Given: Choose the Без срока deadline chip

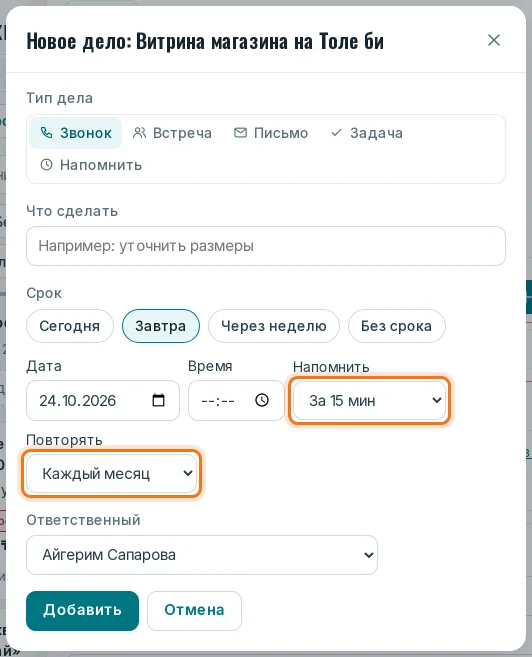Looking at the screenshot, I should tap(396, 326).
